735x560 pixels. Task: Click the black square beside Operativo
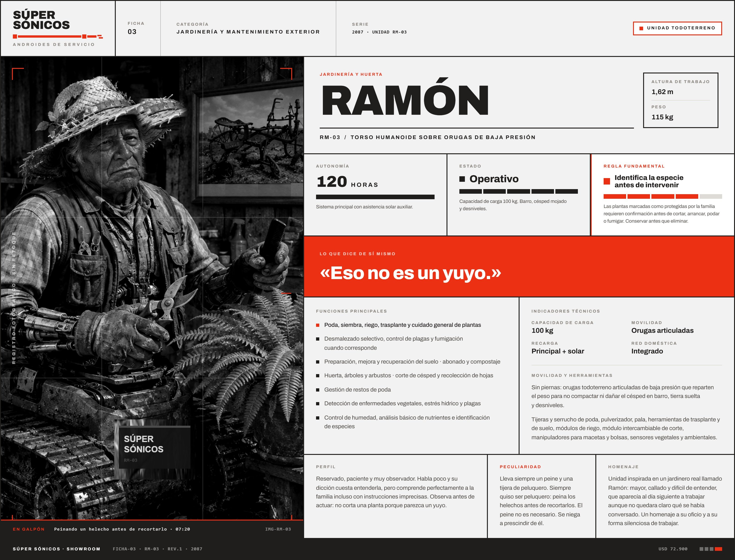click(x=462, y=179)
